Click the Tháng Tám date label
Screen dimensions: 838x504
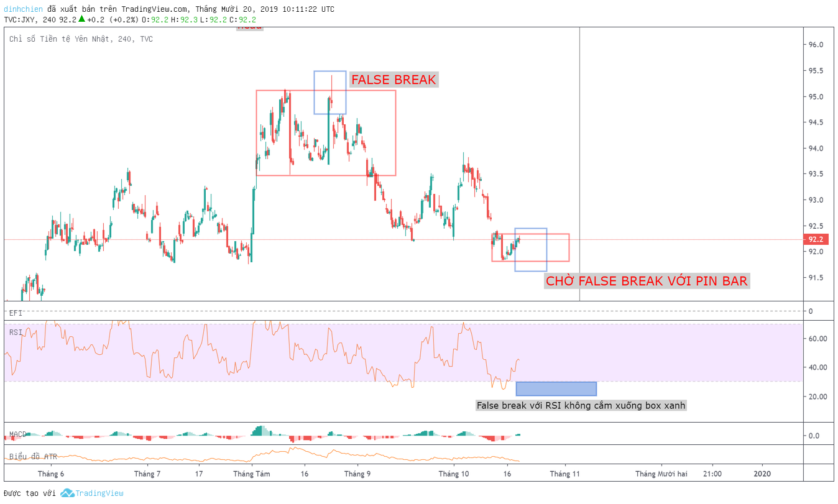[x=252, y=474]
